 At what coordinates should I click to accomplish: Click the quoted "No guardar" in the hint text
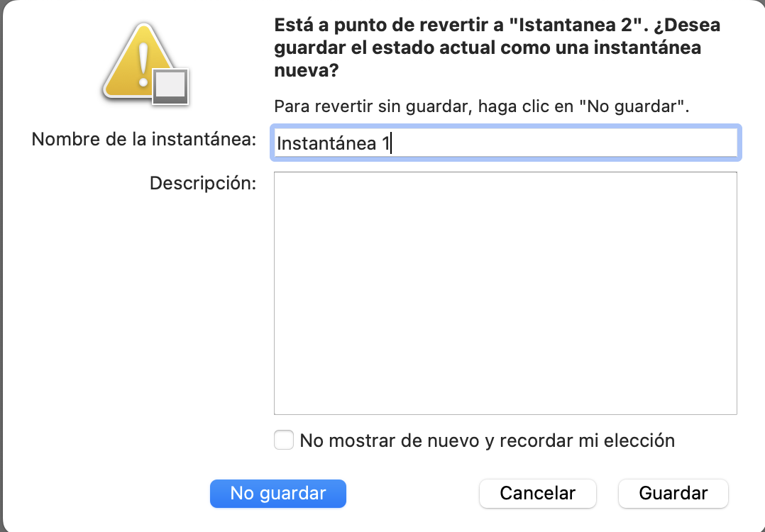[x=633, y=107]
